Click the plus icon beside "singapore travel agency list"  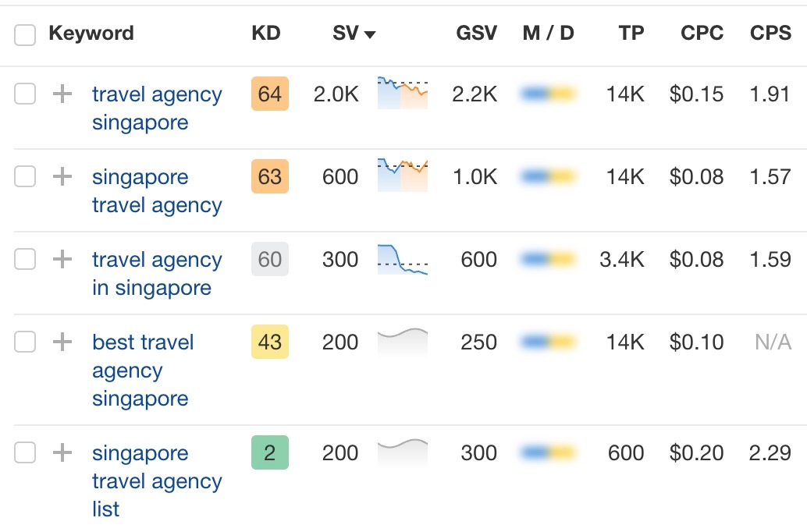62,453
